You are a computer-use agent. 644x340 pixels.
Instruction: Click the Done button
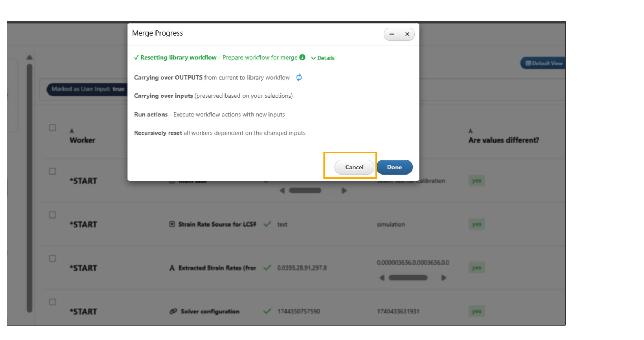[x=394, y=167]
